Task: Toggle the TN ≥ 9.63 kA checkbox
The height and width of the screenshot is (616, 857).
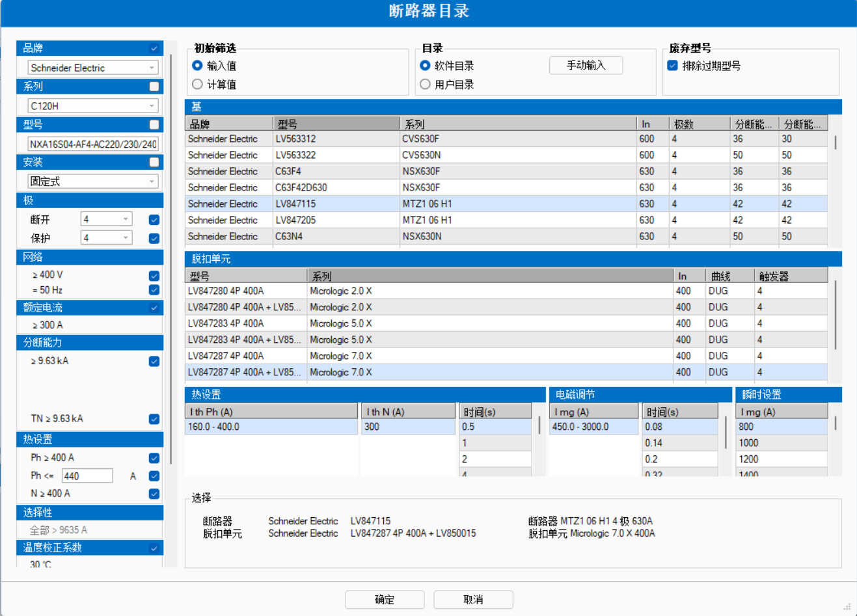Action: [154, 419]
